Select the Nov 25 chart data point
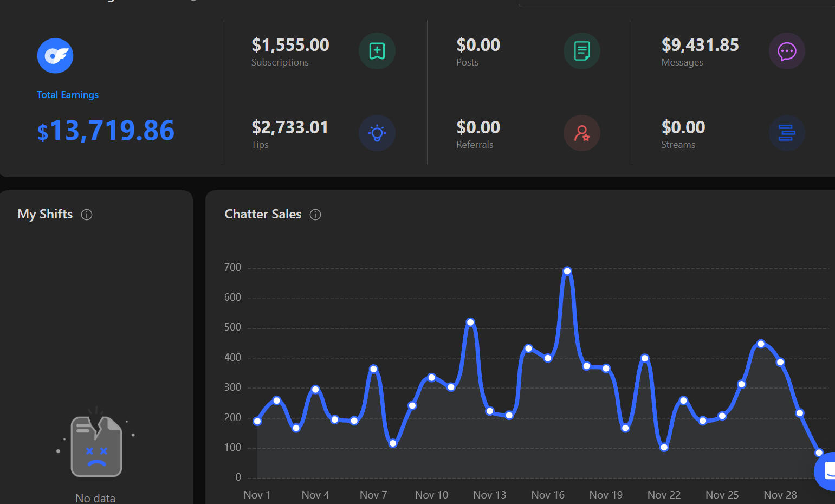This screenshot has height=504, width=835. [722, 416]
